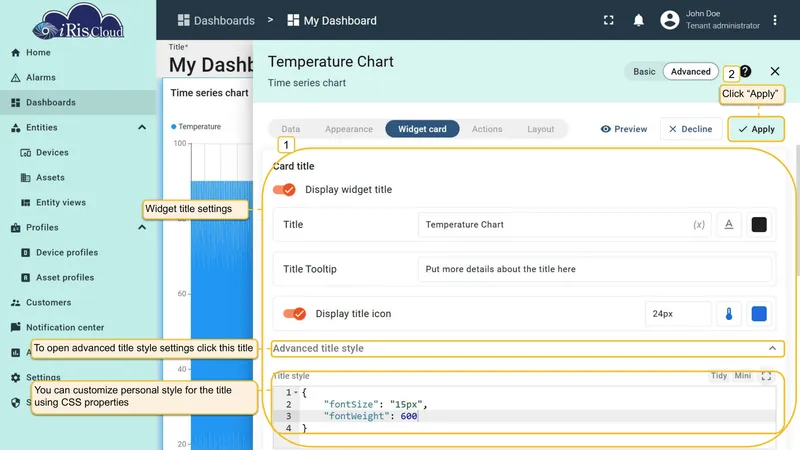The height and width of the screenshot is (450, 800).
Task: Open the Data tab
Action: pos(291,129)
